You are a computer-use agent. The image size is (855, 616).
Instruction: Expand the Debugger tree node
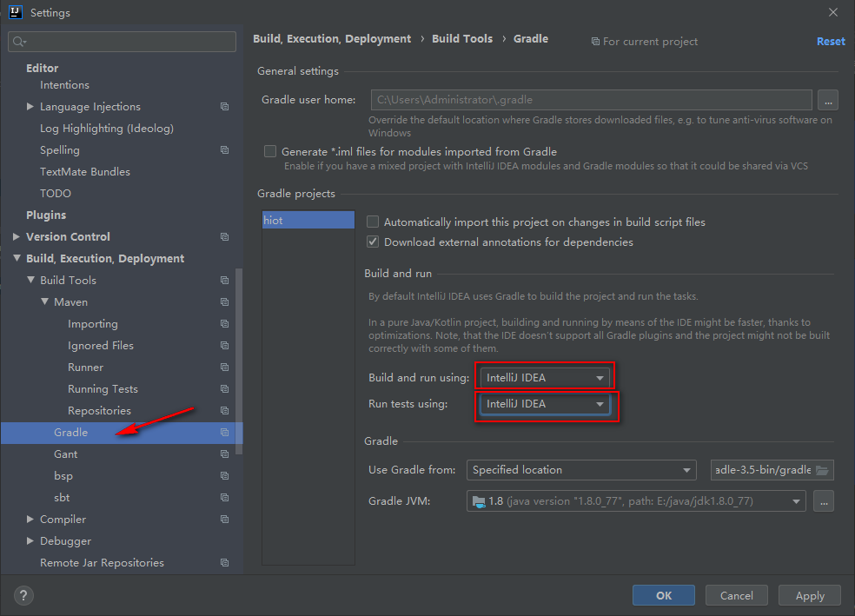point(30,540)
